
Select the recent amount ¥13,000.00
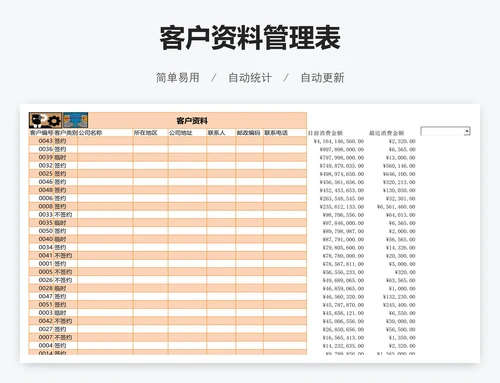[401, 158]
